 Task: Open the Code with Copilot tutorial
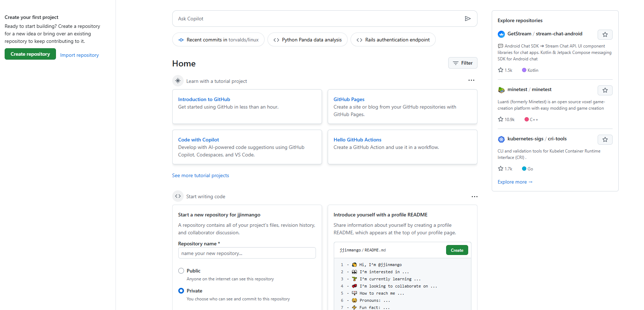point(199,140)
